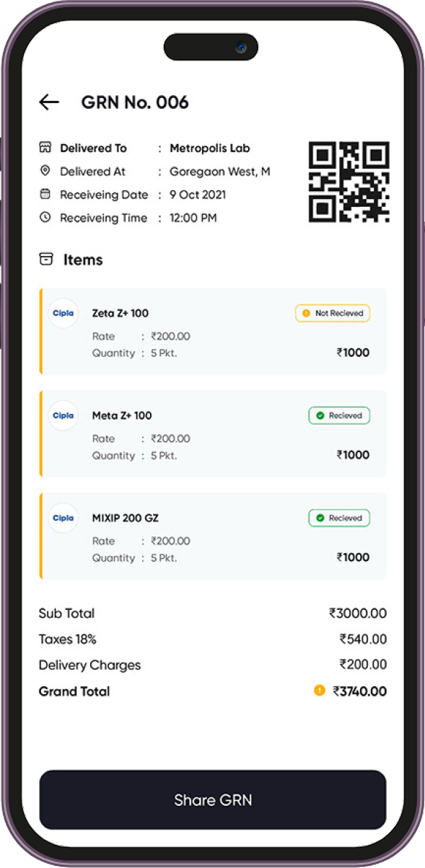Image resolution: width=425 pixels, height=868 pixels.
Task: Click the Receiving Time clock icon
Action: tap(45, 217)
